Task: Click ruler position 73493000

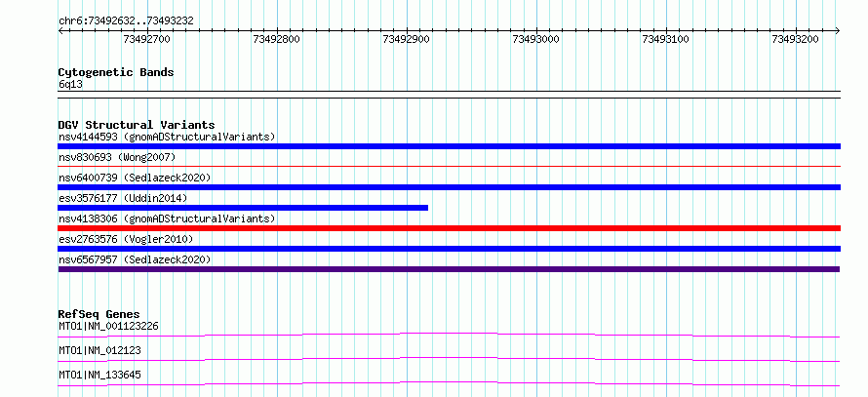Action: 535,39
